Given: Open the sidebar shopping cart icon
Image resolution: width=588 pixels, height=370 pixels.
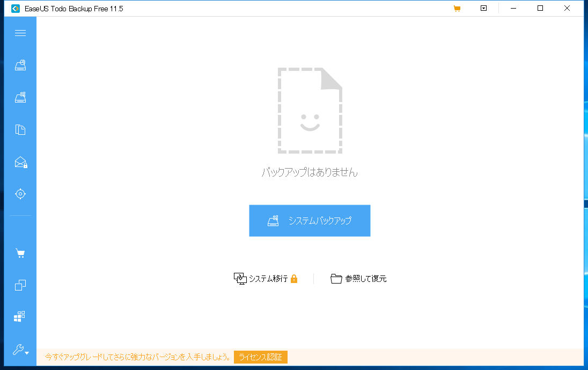Looking at the screenshot, I should [20, 252].
